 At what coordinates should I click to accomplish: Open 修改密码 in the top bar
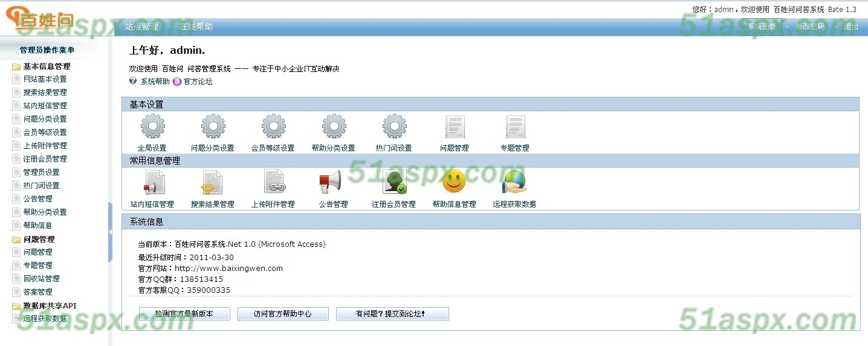810,27
